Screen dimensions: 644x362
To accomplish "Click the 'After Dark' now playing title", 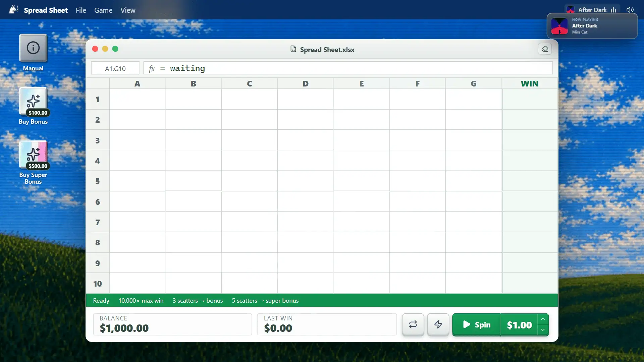I will coord(584,26).
